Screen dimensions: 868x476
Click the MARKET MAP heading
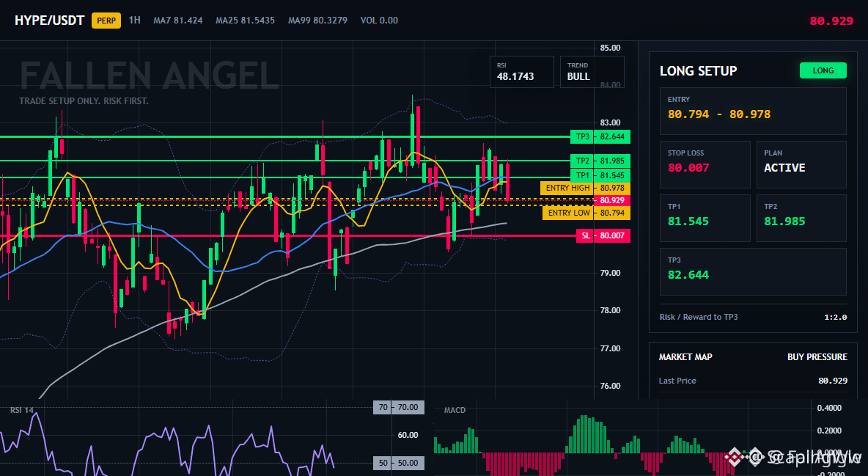[x=685, y=357]
